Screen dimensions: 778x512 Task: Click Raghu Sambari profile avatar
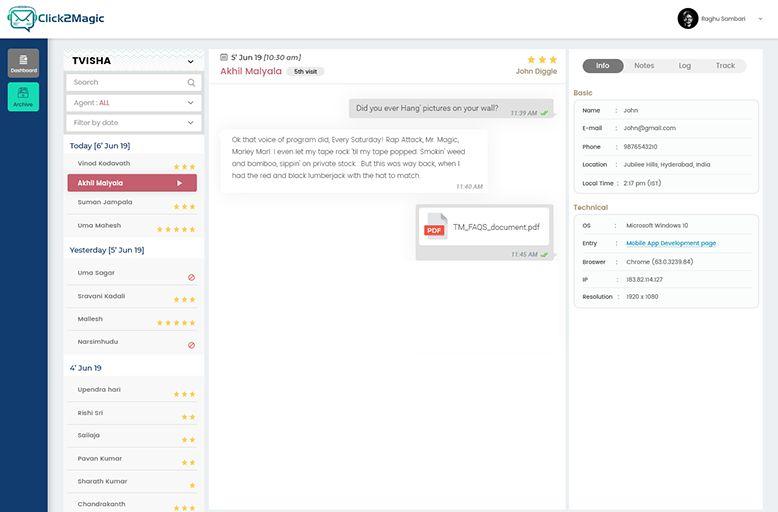688,19
